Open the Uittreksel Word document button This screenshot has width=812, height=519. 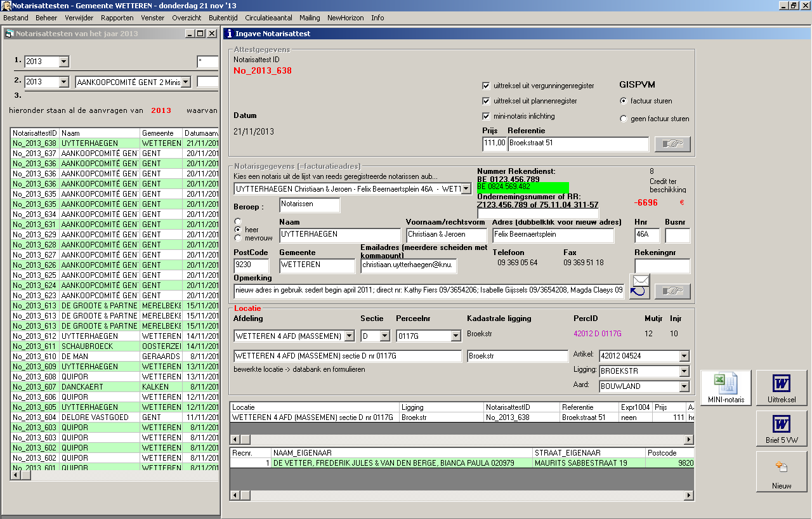coord(782,388)
